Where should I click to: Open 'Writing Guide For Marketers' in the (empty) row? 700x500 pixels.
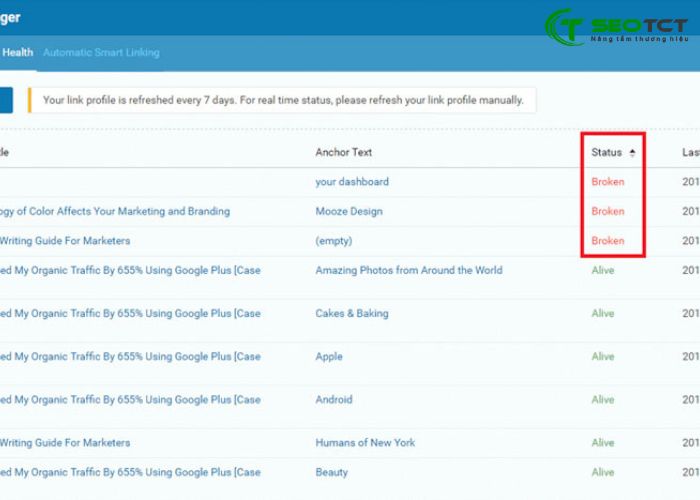[x=65, y=241]
